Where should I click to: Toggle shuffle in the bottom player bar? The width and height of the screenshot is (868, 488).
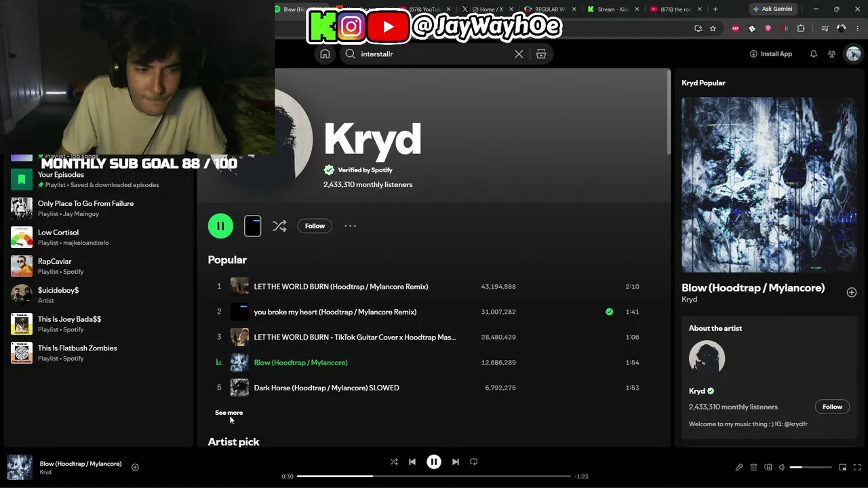coord(394,462)
